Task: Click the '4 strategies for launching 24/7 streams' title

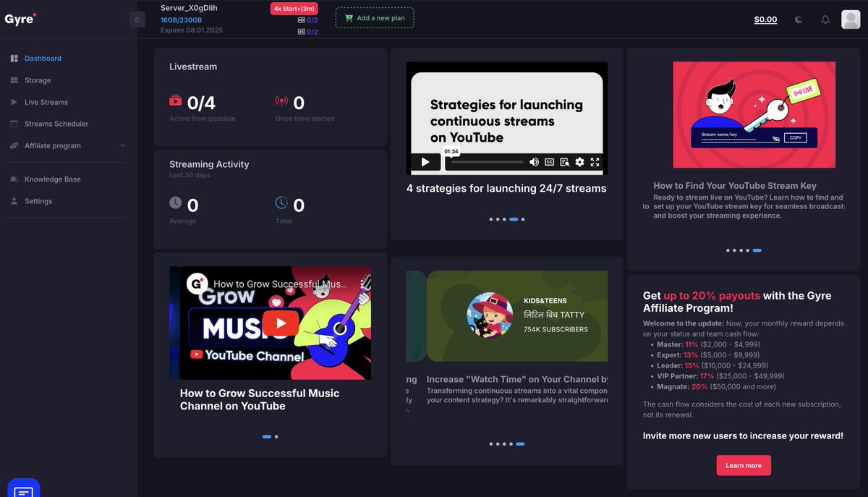Action: tap(506, 188)
